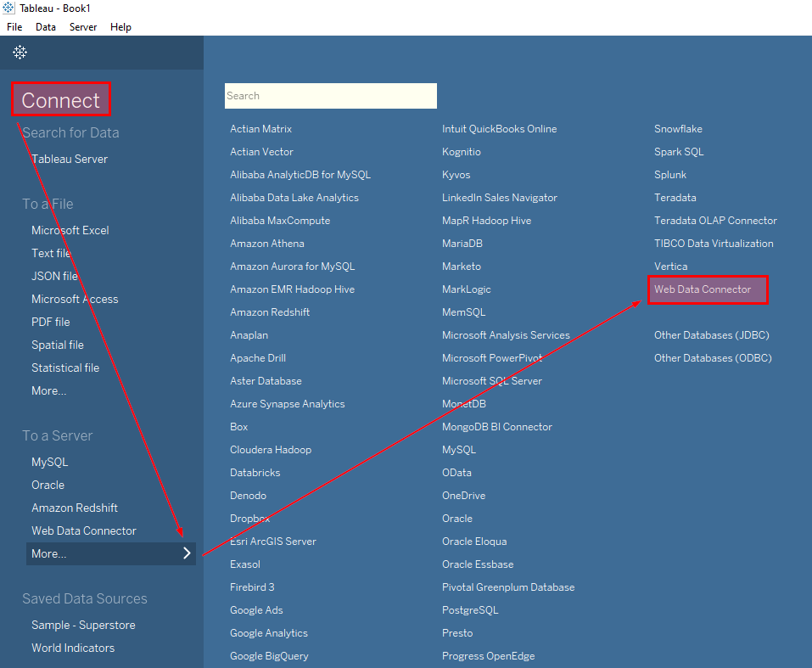
Task: Select the Spark SQL connector
Action: pos(679,151)
